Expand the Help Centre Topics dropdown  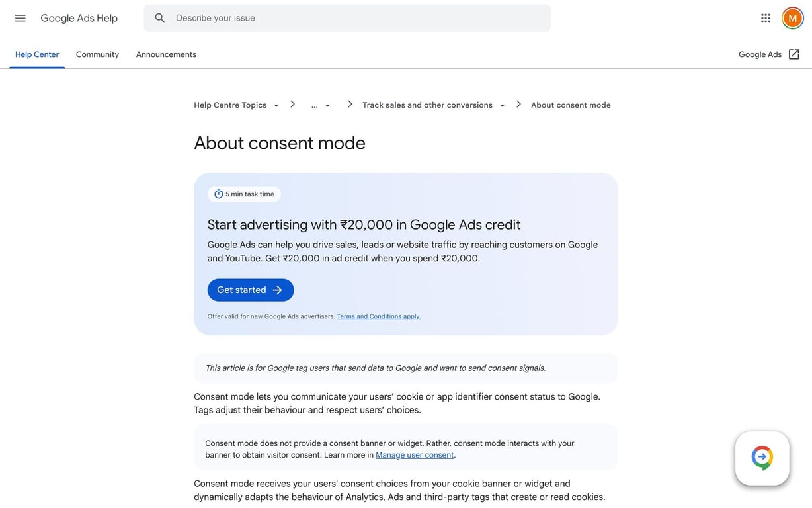(276, 106)
